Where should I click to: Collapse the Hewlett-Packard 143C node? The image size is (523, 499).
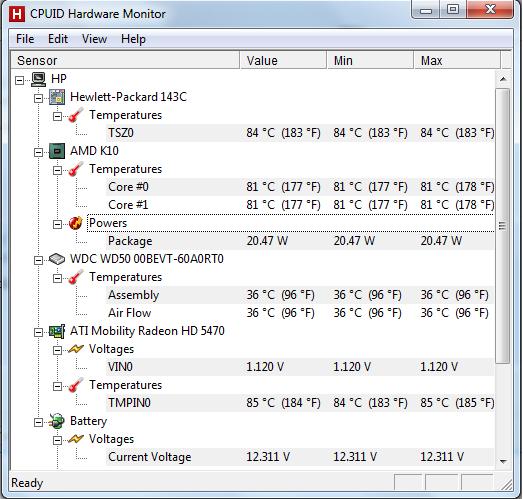coord(39,98)
